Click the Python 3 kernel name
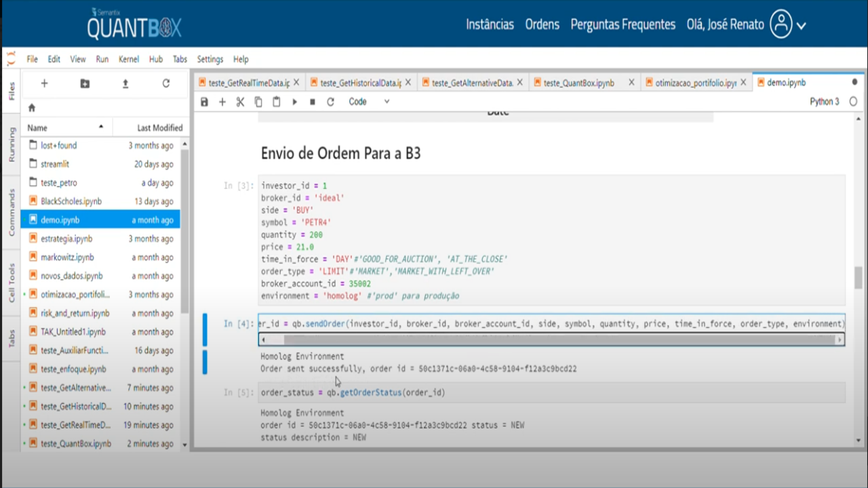This screenshot has width=868, height=488. (x=824, y=102)
